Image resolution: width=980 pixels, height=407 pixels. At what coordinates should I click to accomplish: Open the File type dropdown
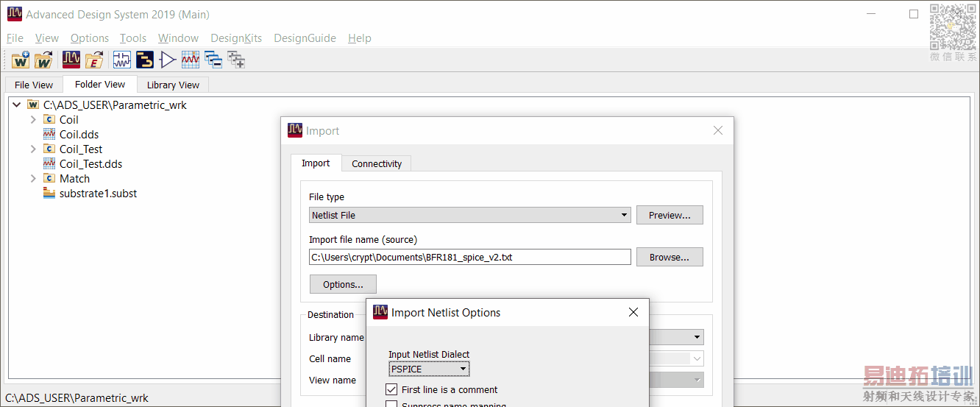(470, 215)
